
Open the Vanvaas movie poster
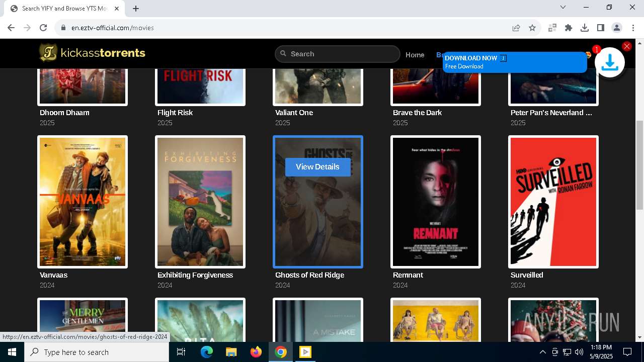point(83,202)
